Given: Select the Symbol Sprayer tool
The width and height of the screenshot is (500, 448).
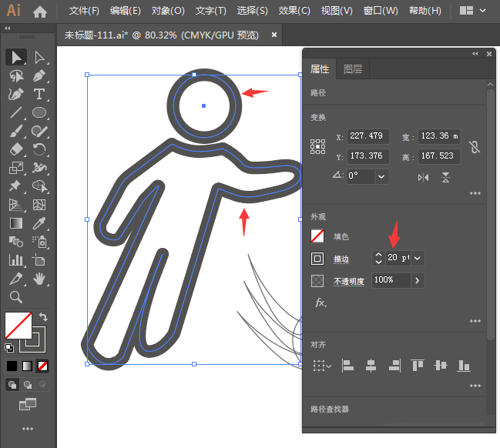Looking at the screenshot, I should tap(39, 242).
